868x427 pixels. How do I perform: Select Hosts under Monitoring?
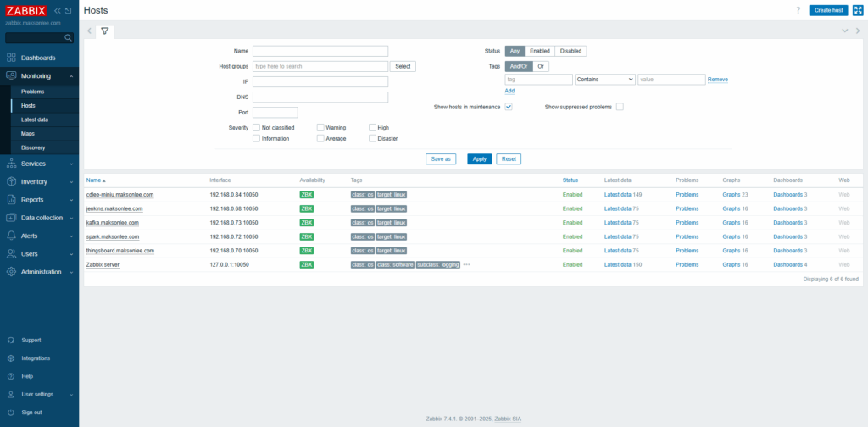[28, 106]
